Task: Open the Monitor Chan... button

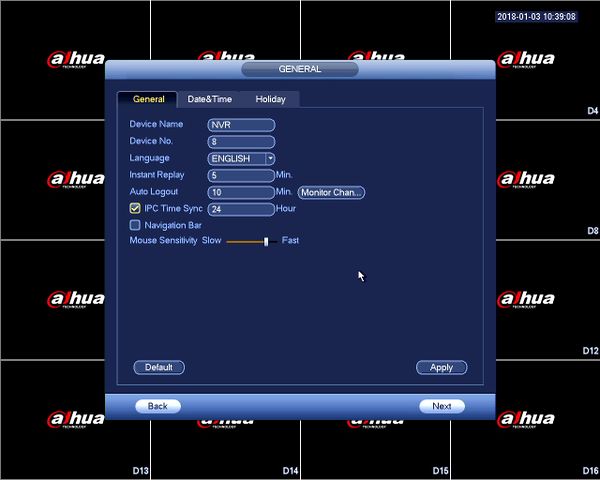Action: click(x=331, y=192)
